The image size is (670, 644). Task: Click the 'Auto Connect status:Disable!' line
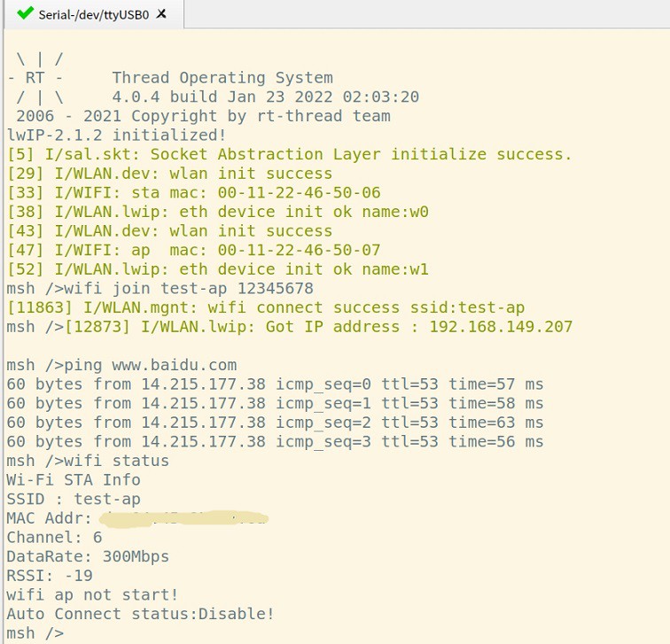140,614
